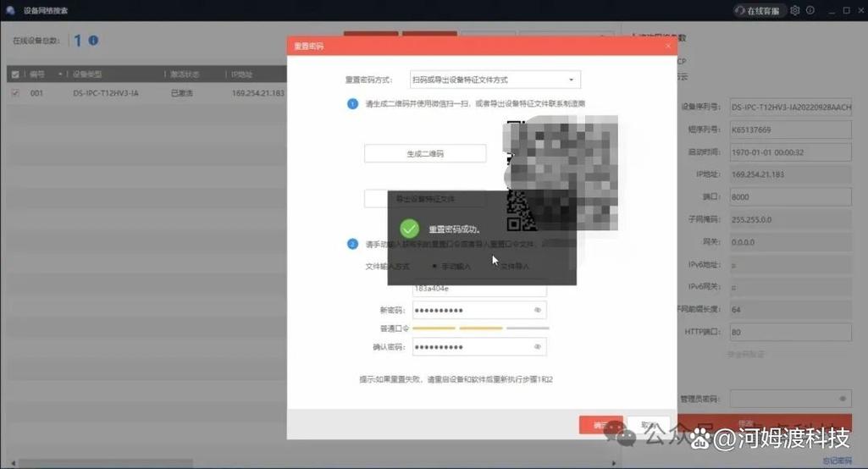
Task: Click the help icon in title bar
Action: coord(810,10)
